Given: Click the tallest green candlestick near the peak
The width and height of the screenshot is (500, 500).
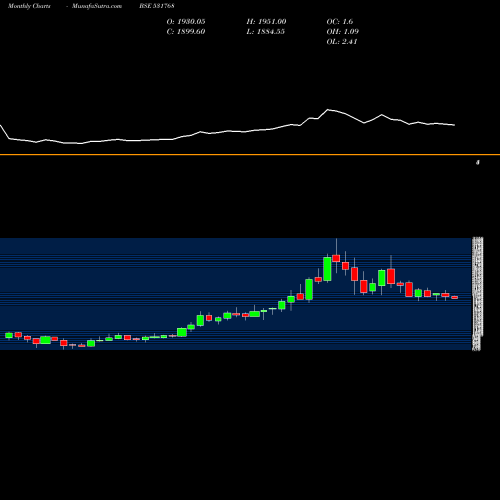Looking at the screenshot, I should coord(327,269).
